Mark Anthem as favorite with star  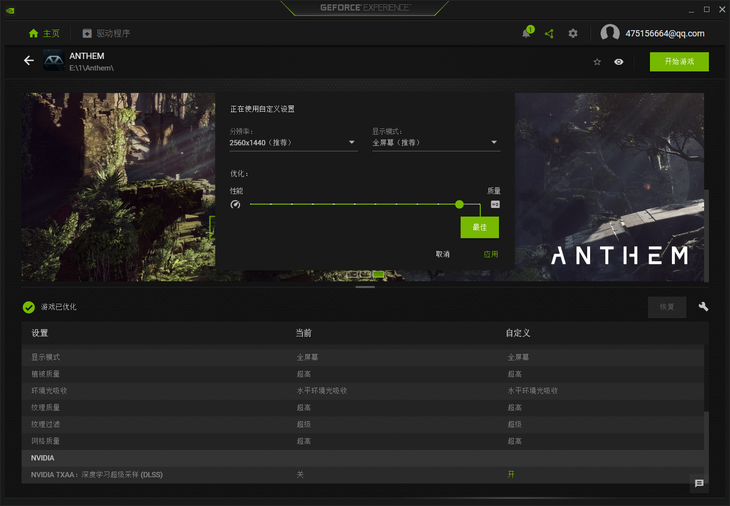tap(597, 62)
